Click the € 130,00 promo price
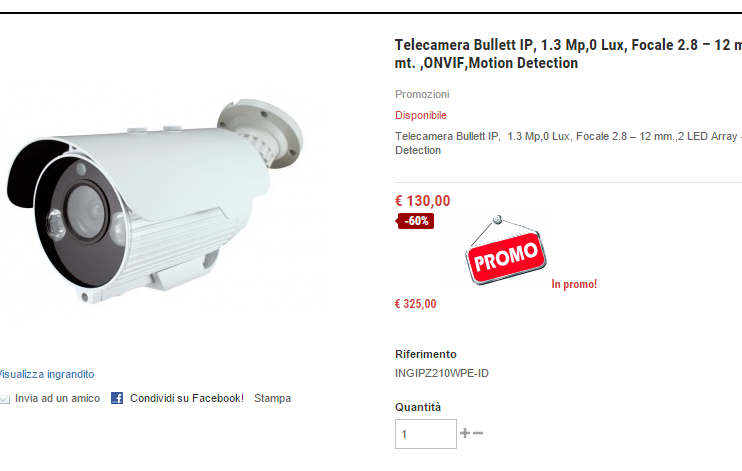The image size is (742, 471). 423,201
